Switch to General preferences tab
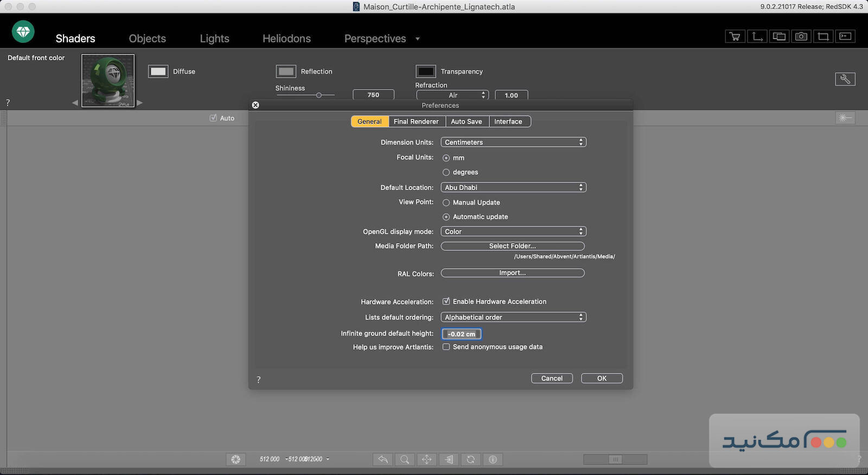This screenshot has height=475, width=868. tap(369, 122)
